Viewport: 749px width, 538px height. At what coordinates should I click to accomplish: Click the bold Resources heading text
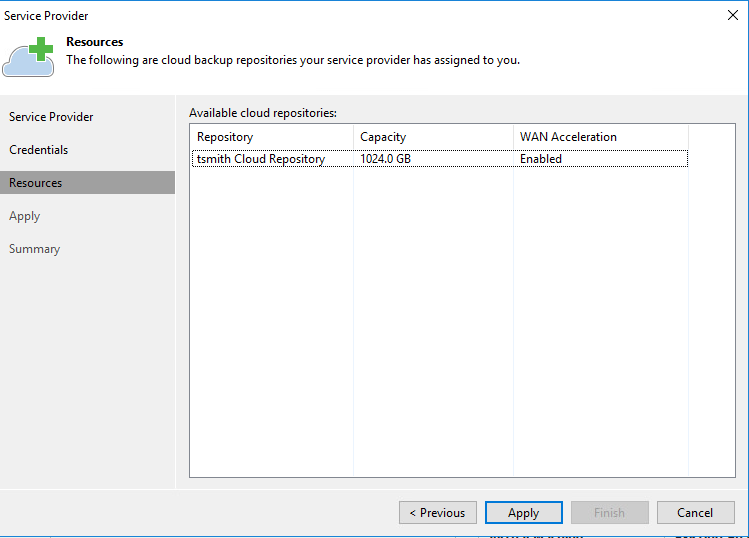coord(95,42)
